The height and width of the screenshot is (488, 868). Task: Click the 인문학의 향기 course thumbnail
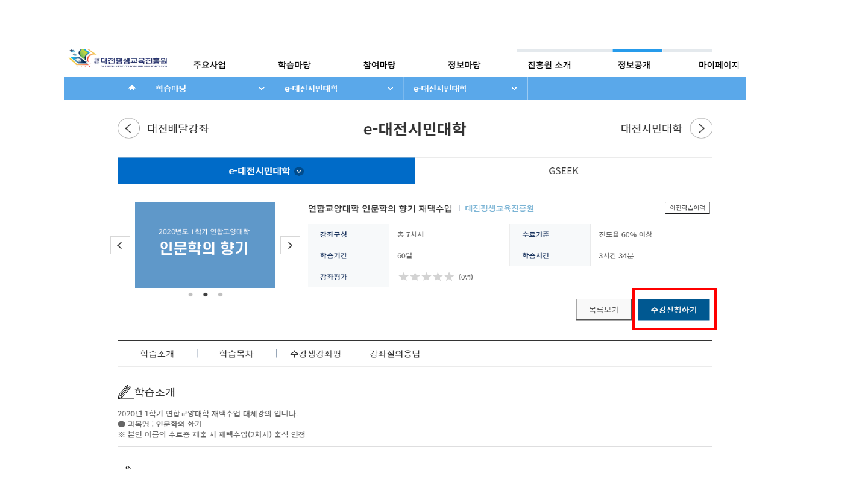pos(205,245)
